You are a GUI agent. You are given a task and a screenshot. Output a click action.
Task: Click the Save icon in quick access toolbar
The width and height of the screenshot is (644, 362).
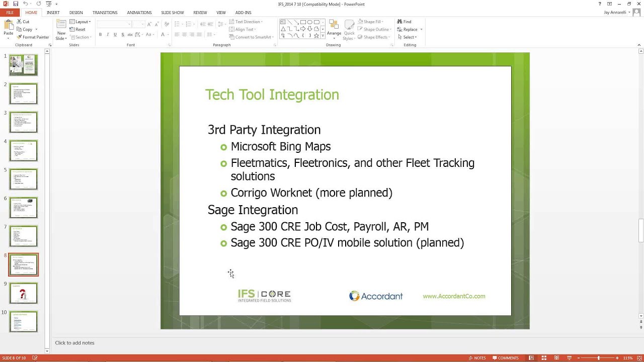16,4
